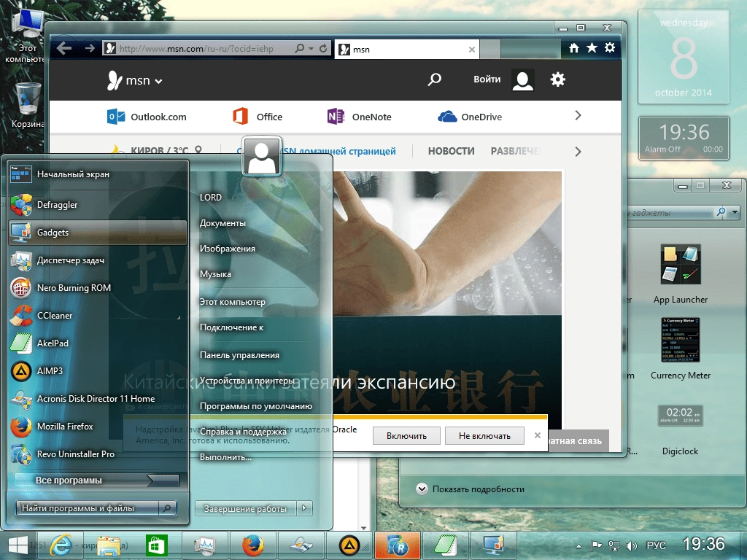Open Windows Store on the taskbar

tap(157, 545)
